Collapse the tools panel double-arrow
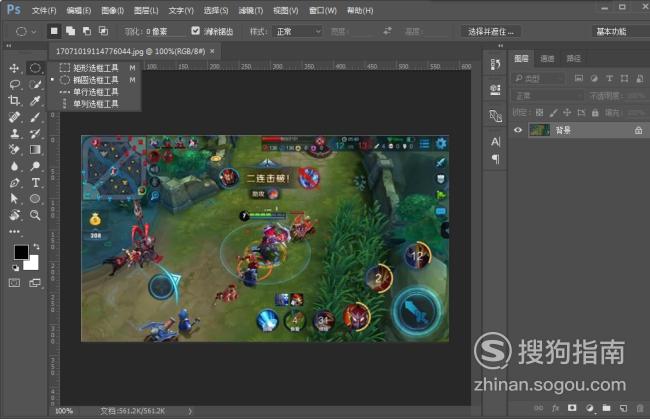 [x=8, y=46]
